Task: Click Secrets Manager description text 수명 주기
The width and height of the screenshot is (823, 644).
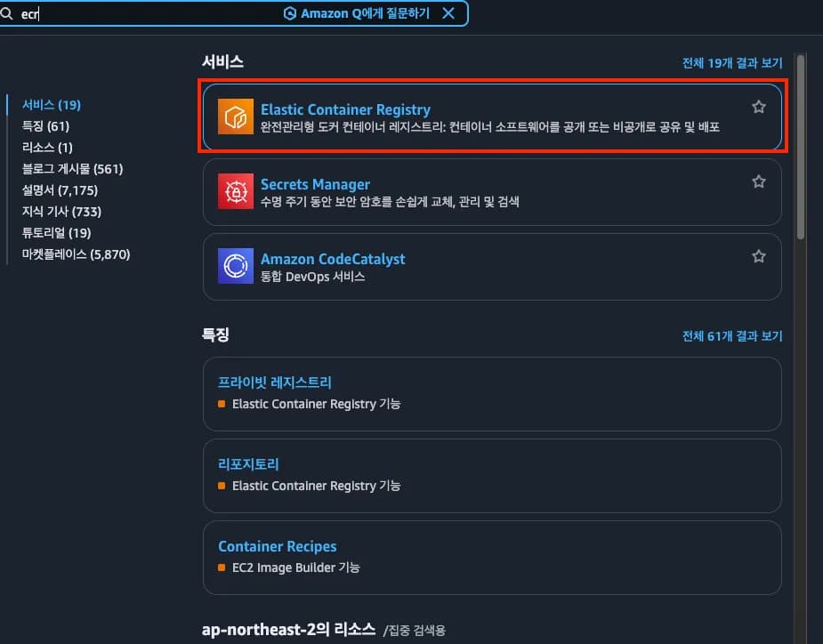Action: [390, 202]
